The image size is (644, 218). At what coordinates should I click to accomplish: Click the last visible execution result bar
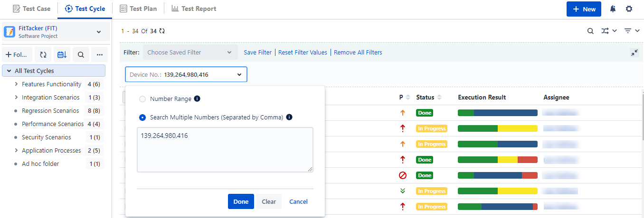[x=498, y=207]
